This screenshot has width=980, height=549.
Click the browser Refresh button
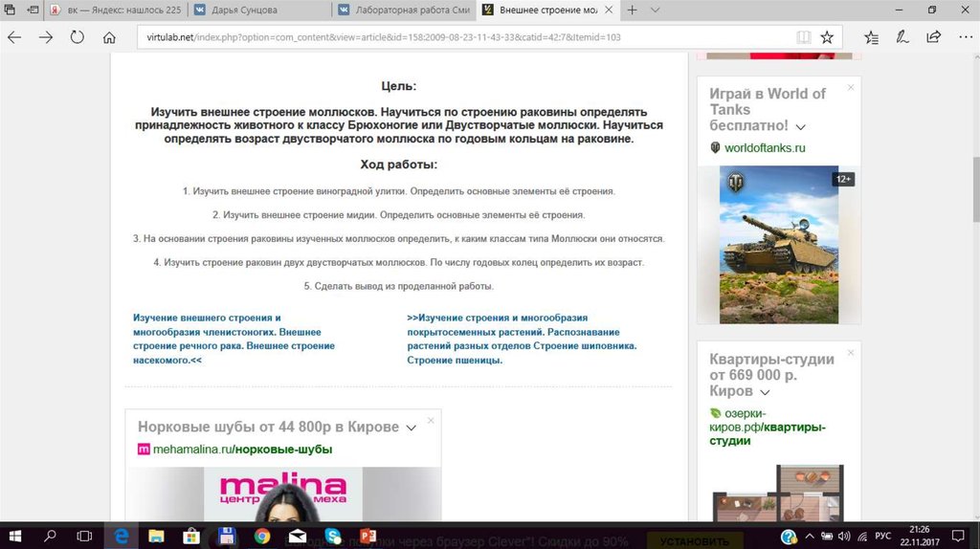tap(78, 37)
